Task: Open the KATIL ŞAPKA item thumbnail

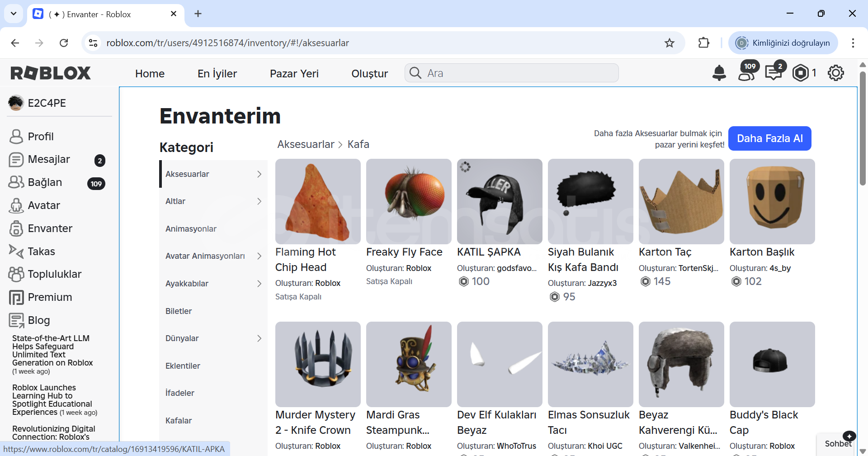Action: click(500, 201)
